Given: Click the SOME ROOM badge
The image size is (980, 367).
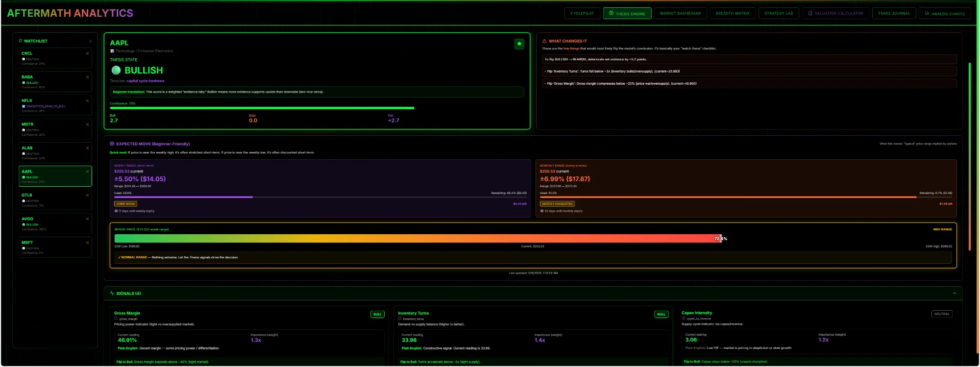Looking at the screenshot, I should coord(126,204).
